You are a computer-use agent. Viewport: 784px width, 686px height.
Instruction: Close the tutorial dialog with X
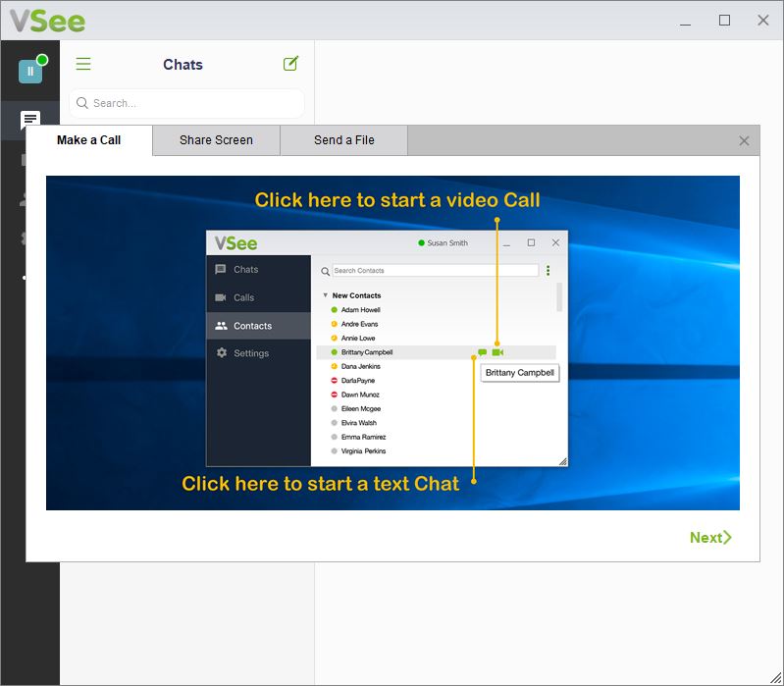point(744,141)
